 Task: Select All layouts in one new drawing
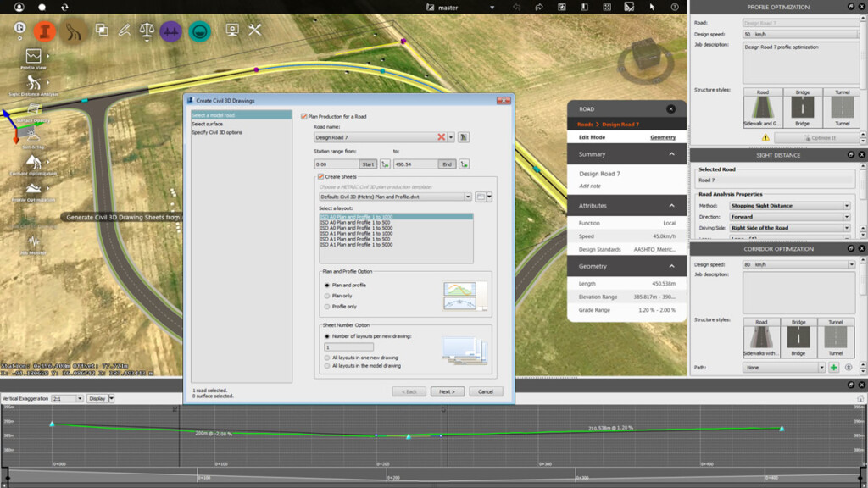[x=327, y=358]
